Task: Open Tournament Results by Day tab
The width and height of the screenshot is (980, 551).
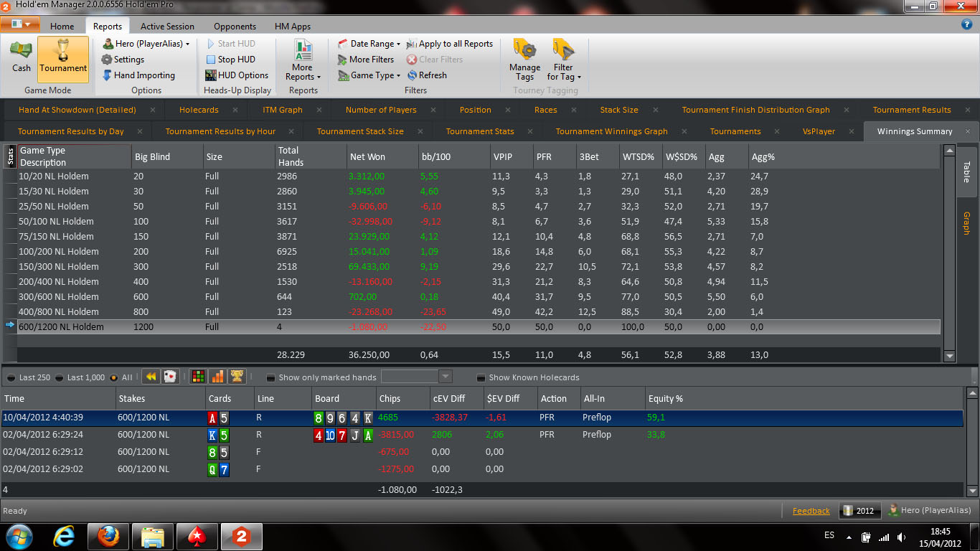Action: [x=70, y=131]
